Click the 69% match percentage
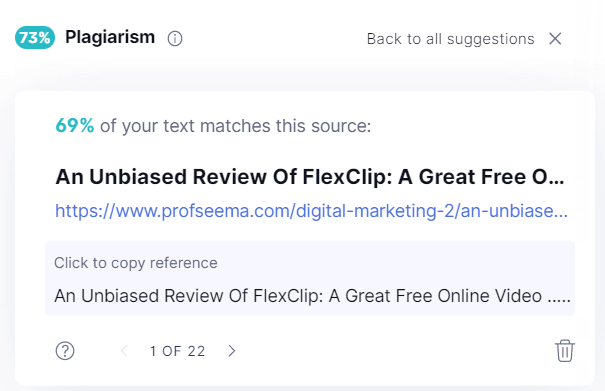Image resolution: width=605 pixels, height=391 pixels. click(74, 125)
